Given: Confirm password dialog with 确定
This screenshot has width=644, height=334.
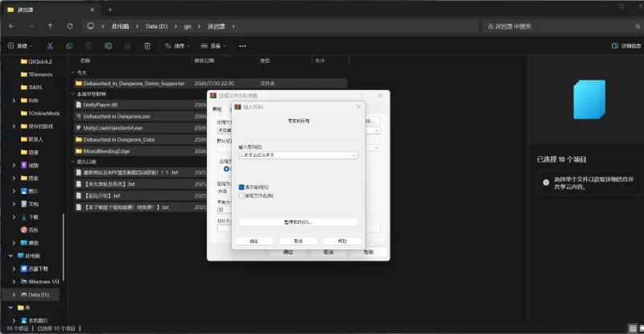Looking at the screenshot, I should [x=254, y=241].
